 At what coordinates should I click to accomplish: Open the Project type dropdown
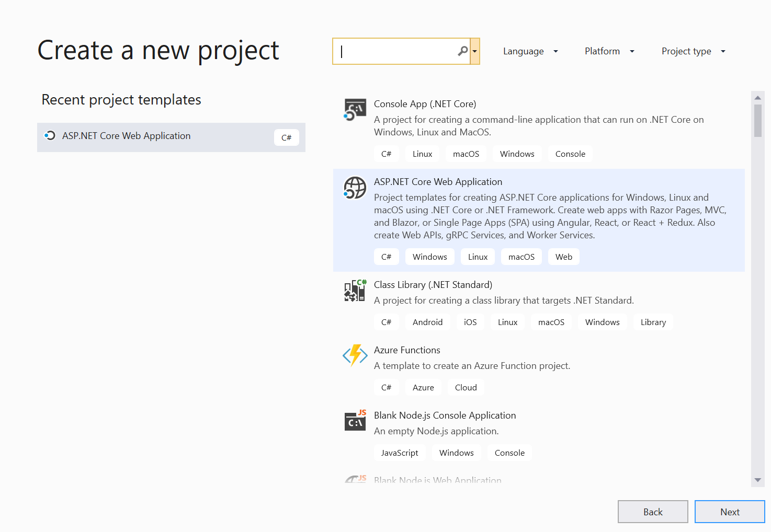pos(693,51)
